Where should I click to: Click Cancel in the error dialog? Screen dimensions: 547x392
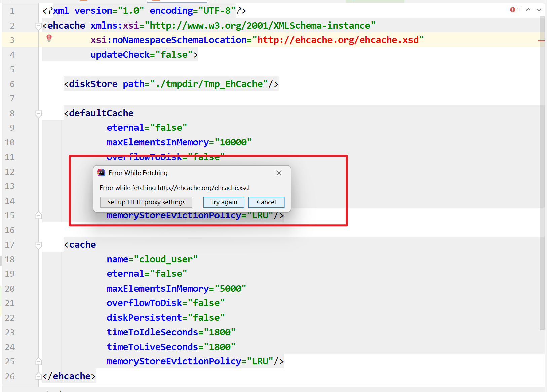(266, 202)
